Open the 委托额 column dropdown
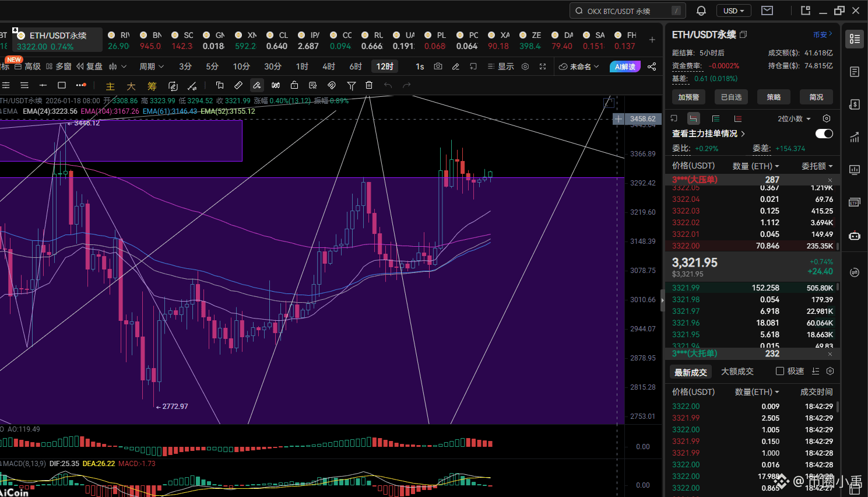 click(817, 166)
